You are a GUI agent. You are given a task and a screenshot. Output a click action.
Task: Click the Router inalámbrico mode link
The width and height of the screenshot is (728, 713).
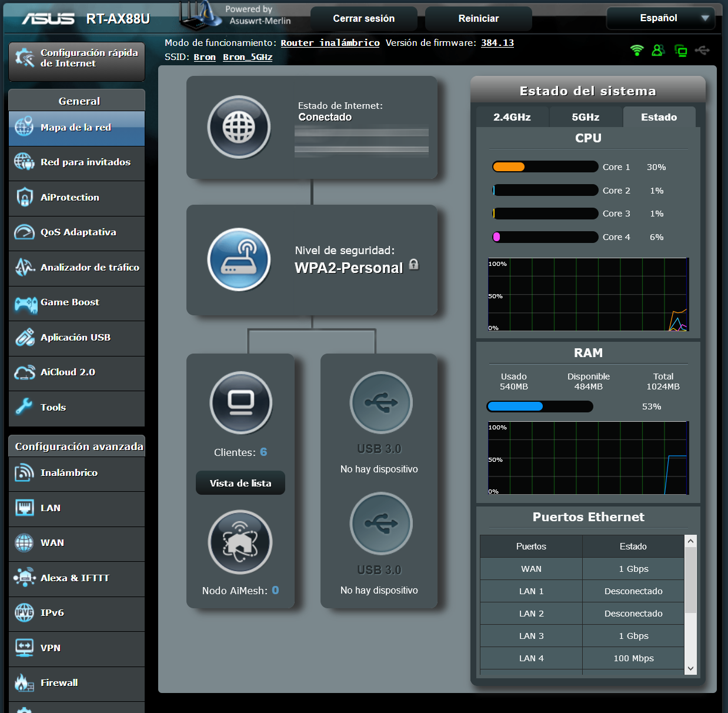click(x=330, y=43)
